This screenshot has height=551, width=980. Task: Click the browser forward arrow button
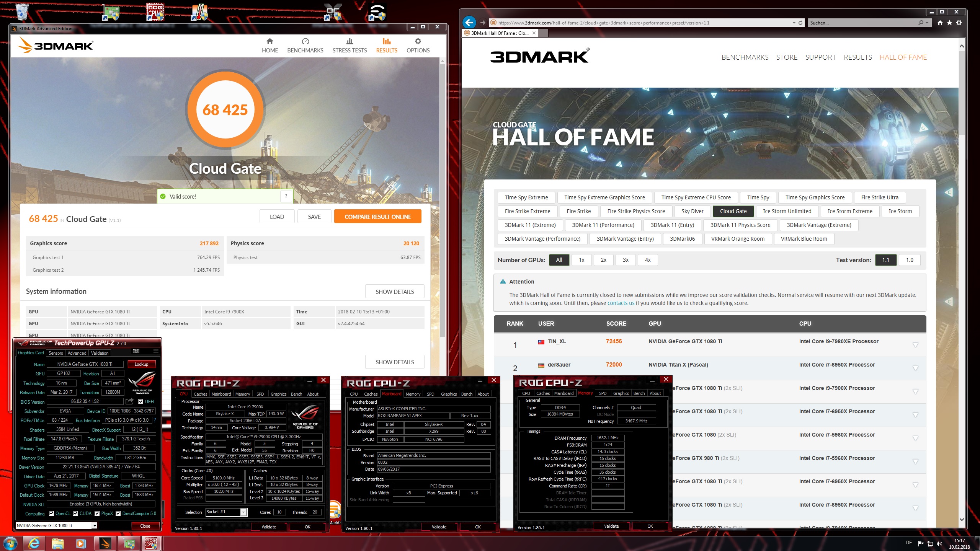pos(483,23)
